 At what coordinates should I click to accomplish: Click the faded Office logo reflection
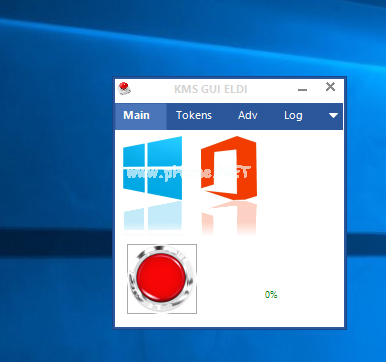pyautogui.click(x=229, y=217)
